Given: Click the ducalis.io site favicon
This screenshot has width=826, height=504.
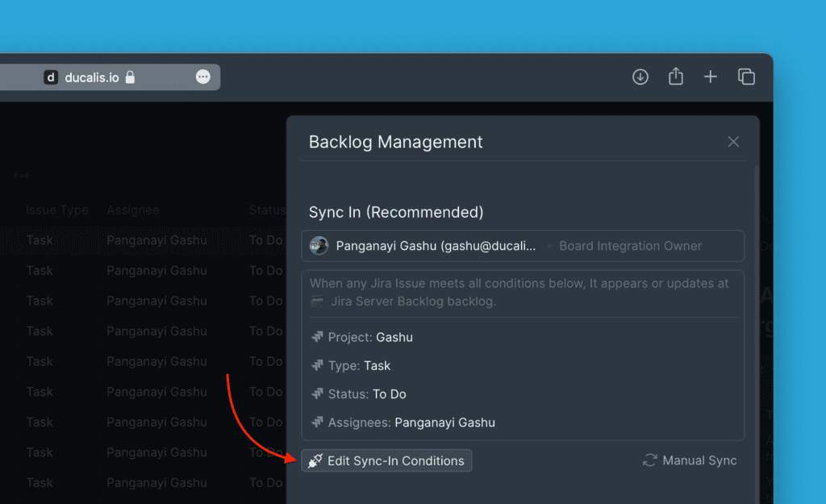Looking at the screenshot, I should 51,77.
